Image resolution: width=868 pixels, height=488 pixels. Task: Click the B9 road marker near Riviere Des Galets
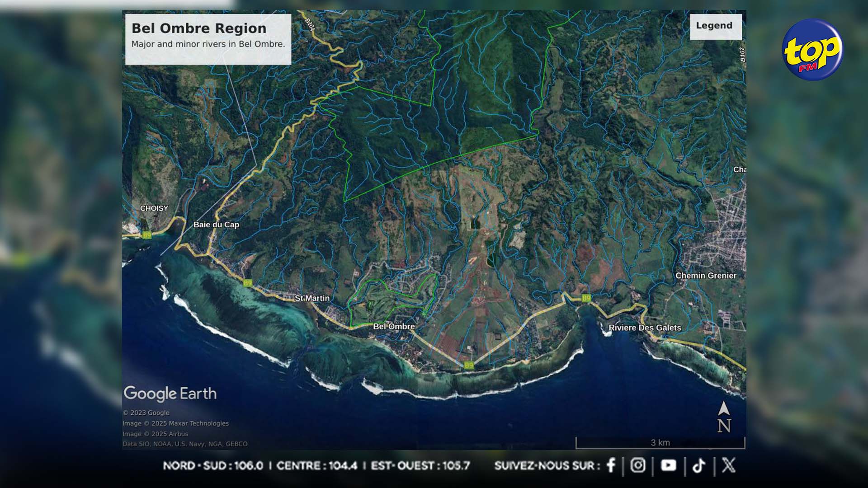pyautogui.click(x=586, y=298)
